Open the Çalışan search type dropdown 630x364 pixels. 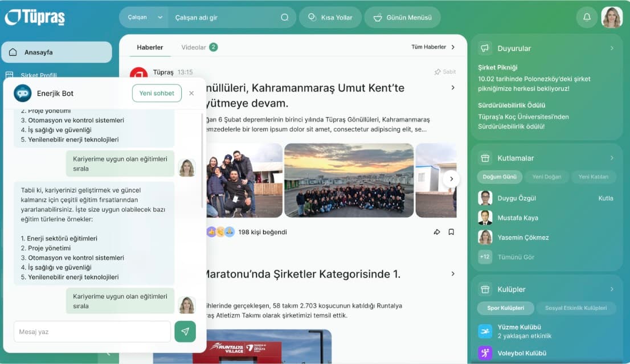click(143, 17)
